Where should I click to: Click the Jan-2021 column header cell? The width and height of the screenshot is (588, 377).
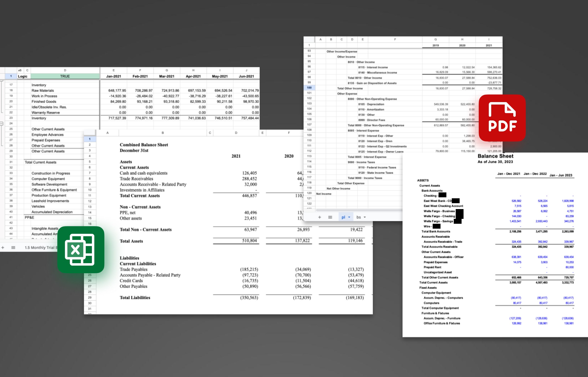(x=113, y=76)
